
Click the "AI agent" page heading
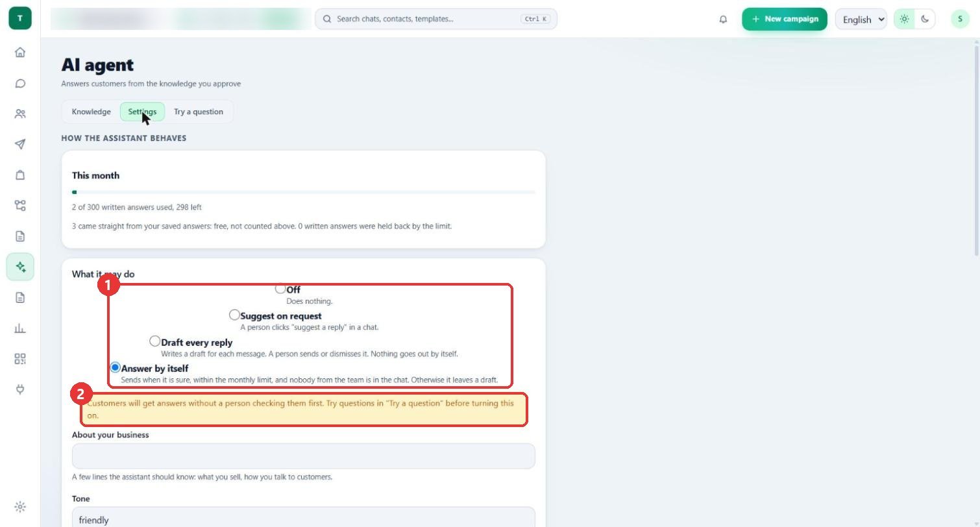(97, 65)
